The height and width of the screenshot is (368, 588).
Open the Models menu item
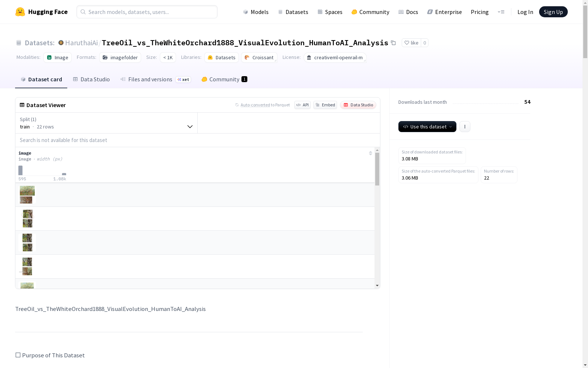(x=256, y=12)
